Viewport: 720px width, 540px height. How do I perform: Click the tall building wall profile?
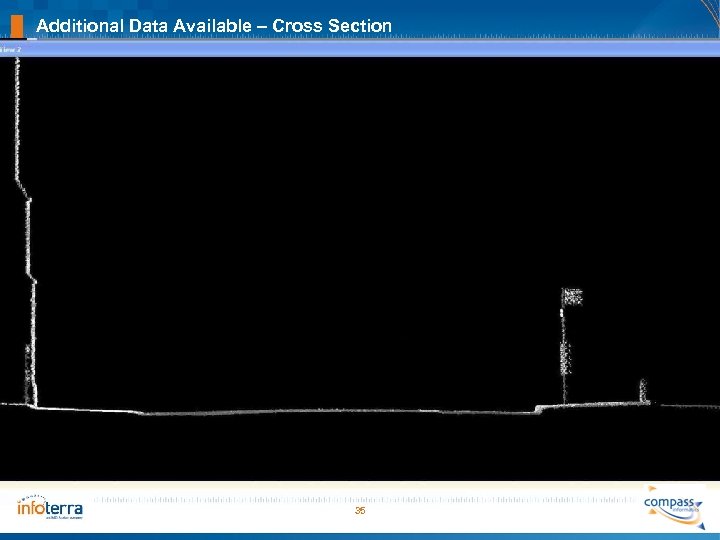pos(26,232)
